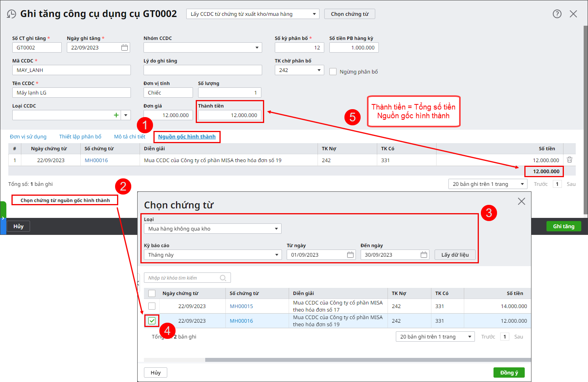
Task: Switch to Đơn vị sử dụng tab
Action: coord(28,137)
